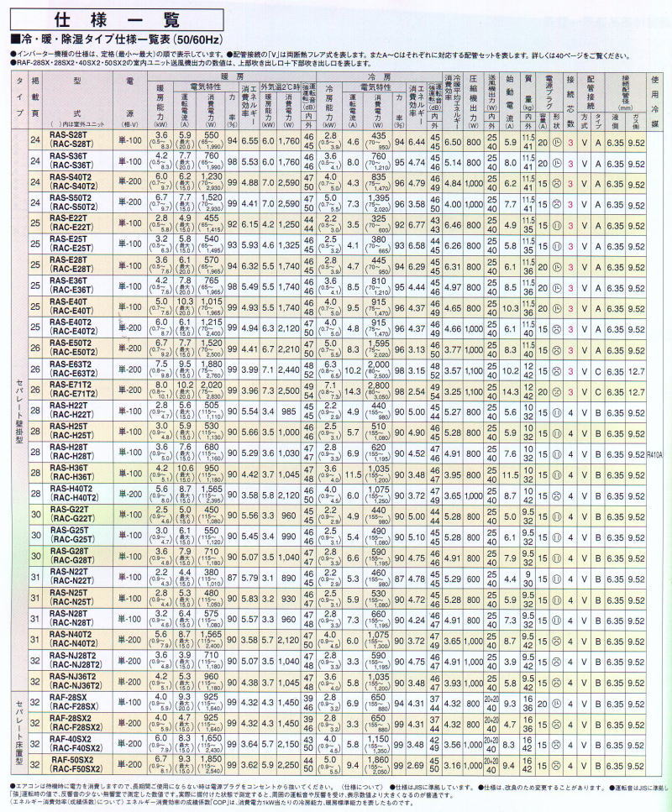Select the RAS-N22T model name

[x=69, y=572]
